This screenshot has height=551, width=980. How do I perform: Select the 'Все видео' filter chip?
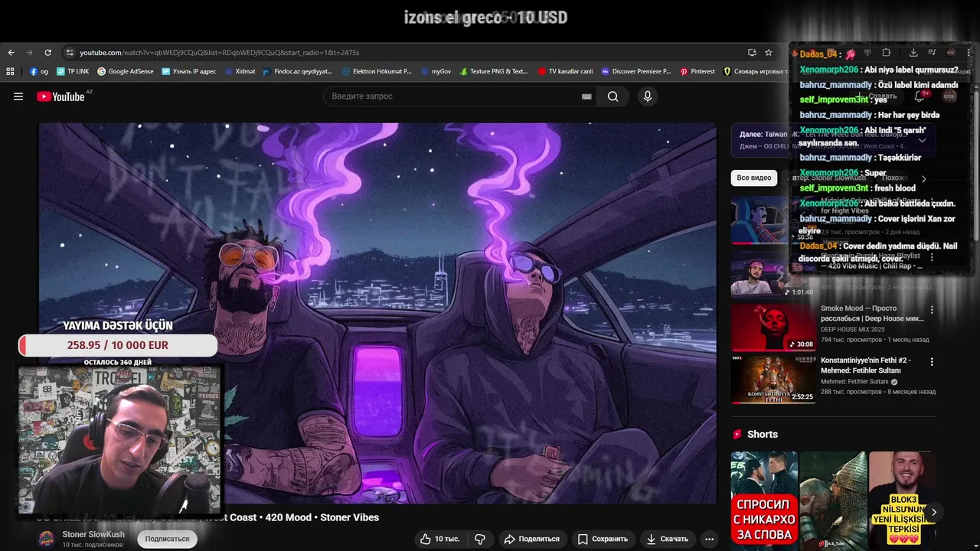point(754,178)
